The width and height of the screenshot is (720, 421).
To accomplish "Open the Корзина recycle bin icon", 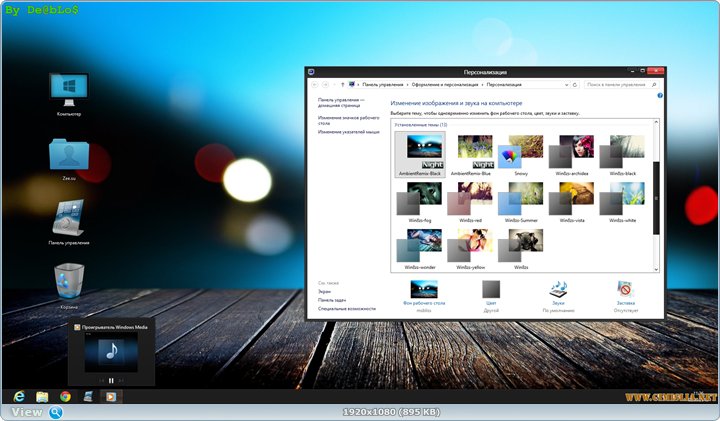I will pyautogui.click(x=69, y=280).
